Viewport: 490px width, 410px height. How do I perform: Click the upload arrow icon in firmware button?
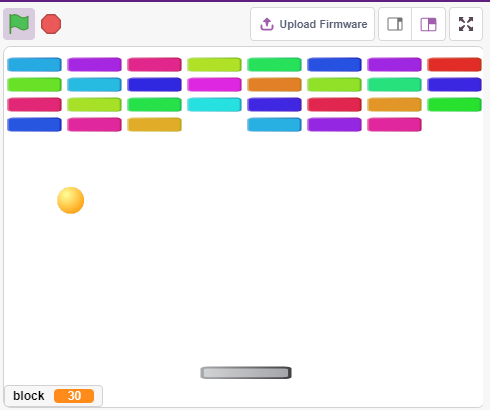(267, 24)
